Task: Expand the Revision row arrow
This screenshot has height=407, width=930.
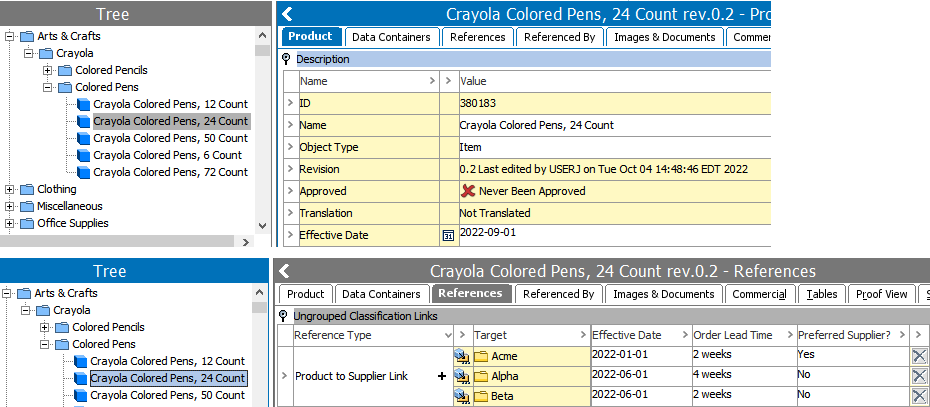Action: point(291,169)
